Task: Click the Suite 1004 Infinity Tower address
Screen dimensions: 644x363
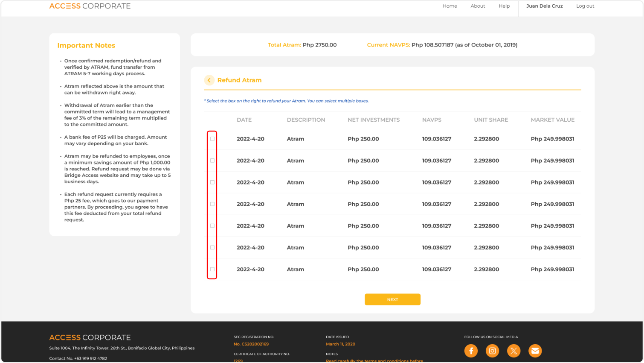Action: (x=122, y=348)
